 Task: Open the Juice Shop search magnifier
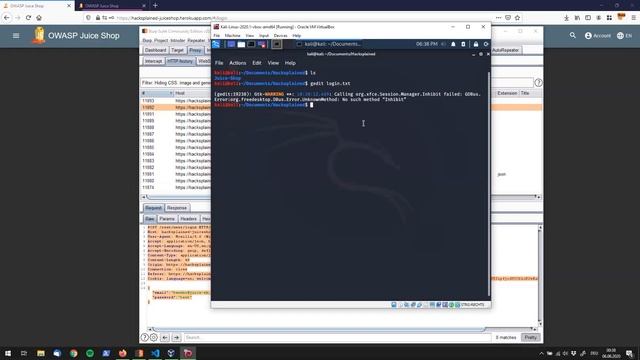point(573,36)
